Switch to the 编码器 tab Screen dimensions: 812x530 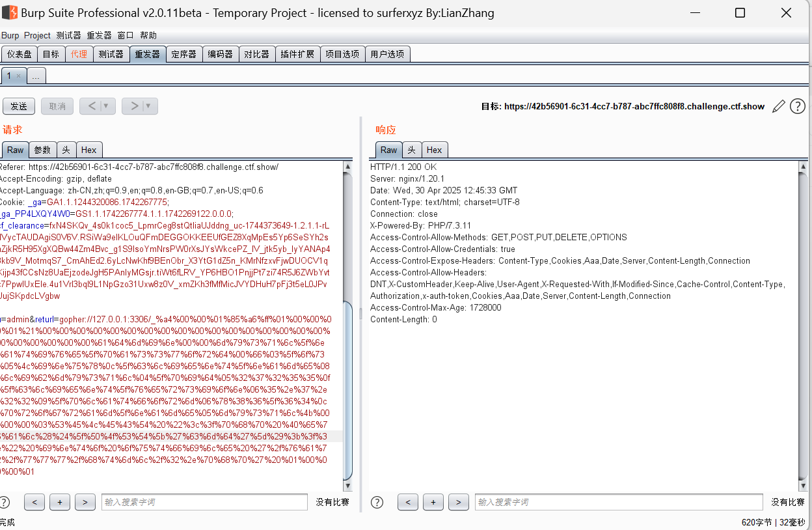(220, 54)
